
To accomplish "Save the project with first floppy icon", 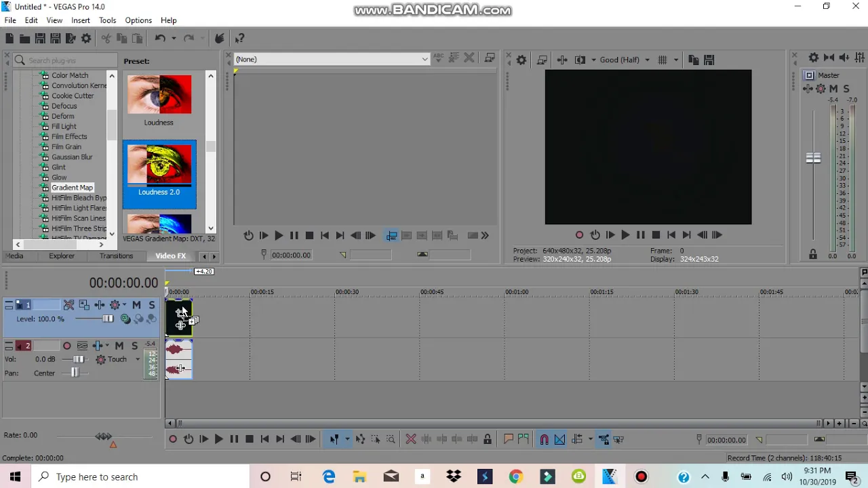I will coord(40,39).
